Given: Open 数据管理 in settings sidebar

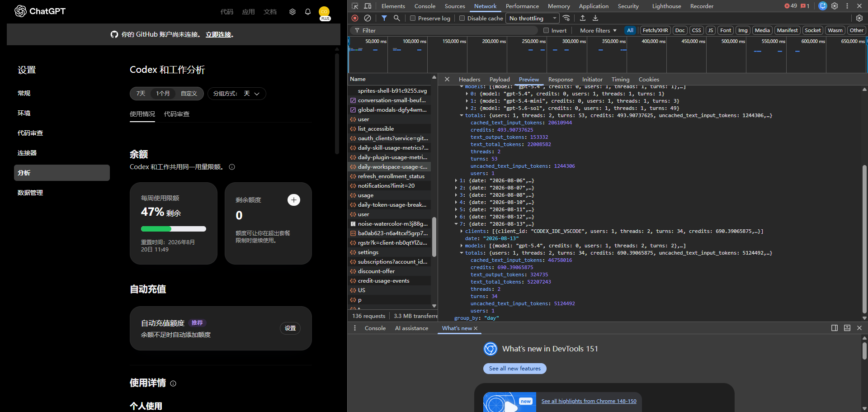Looking at the screenshot, I should click(62, 193).
